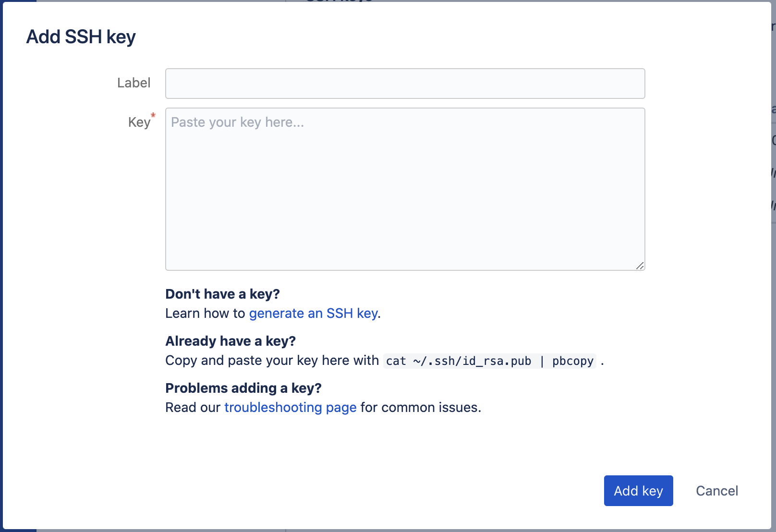Click the Key field caption
Screen dimensions: 776x532
tap(139, 122)
